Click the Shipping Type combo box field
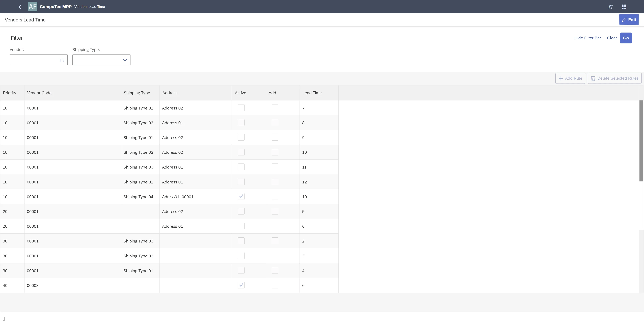Screen dimensions: 644x325 [x=97, y=60]
